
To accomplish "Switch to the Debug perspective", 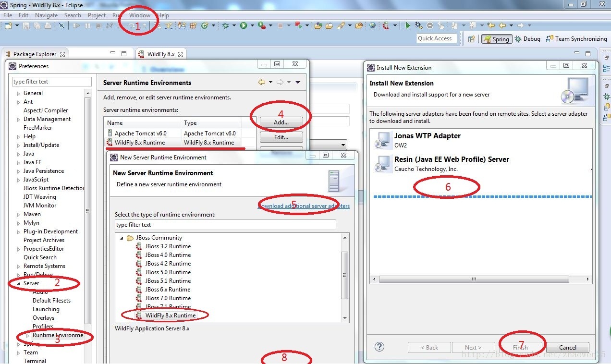I will click(x=527, y=39).
